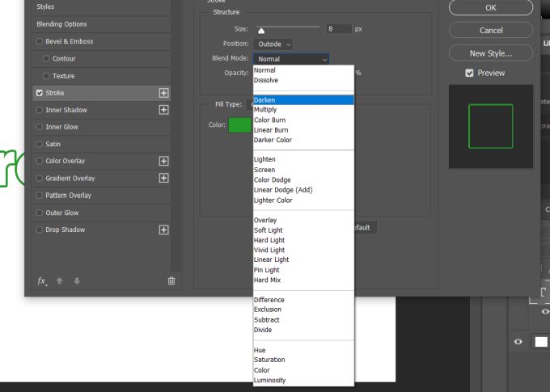Image resolution: width=550 pixels, height=392 pixels.
Task: Open the green stroke Color swatch
Action: point(240,125)
